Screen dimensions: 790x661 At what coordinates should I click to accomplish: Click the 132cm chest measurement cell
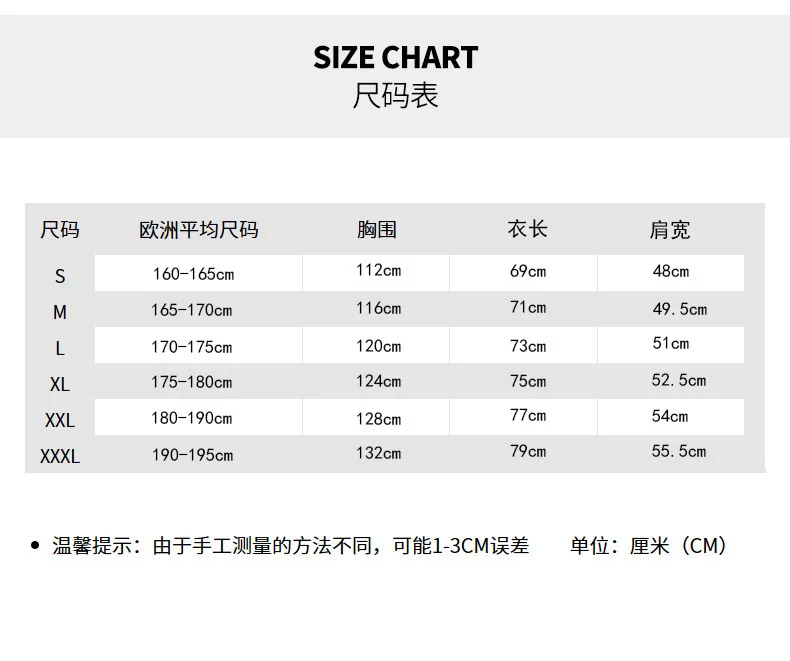(x=379, y=453)
